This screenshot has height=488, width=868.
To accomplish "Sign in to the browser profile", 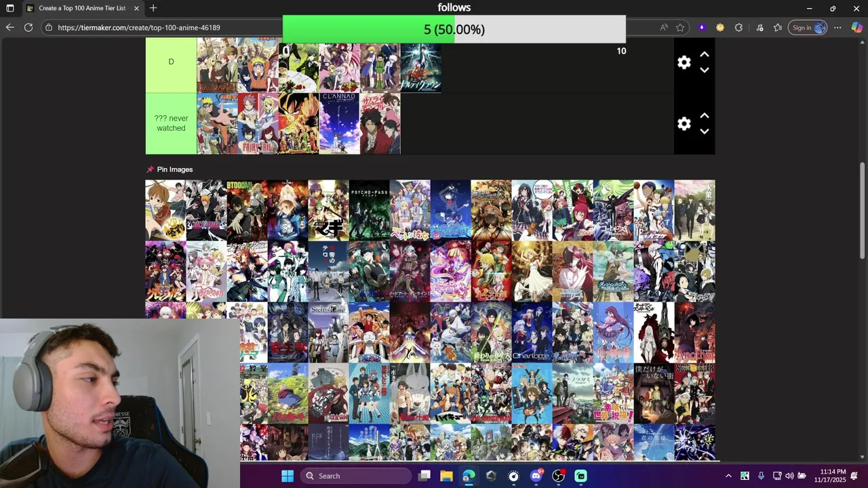I will (x=809, y=28).
